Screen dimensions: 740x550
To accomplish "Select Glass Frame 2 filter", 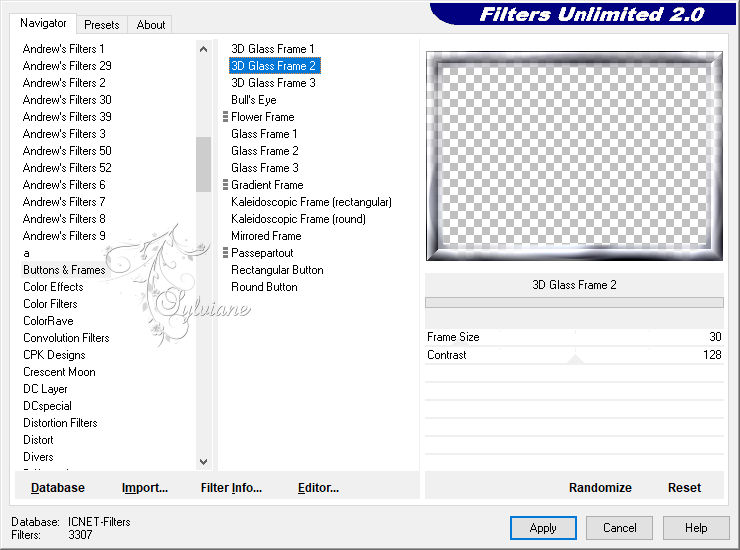I will (264, 151).
